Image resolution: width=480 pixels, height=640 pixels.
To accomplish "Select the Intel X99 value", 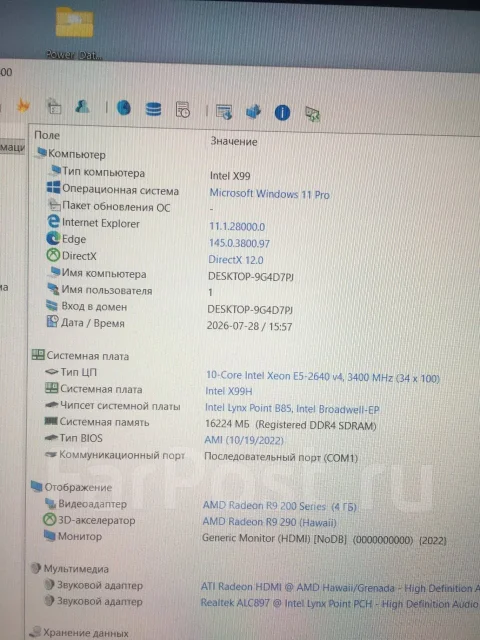I will (x=230, y=176).
